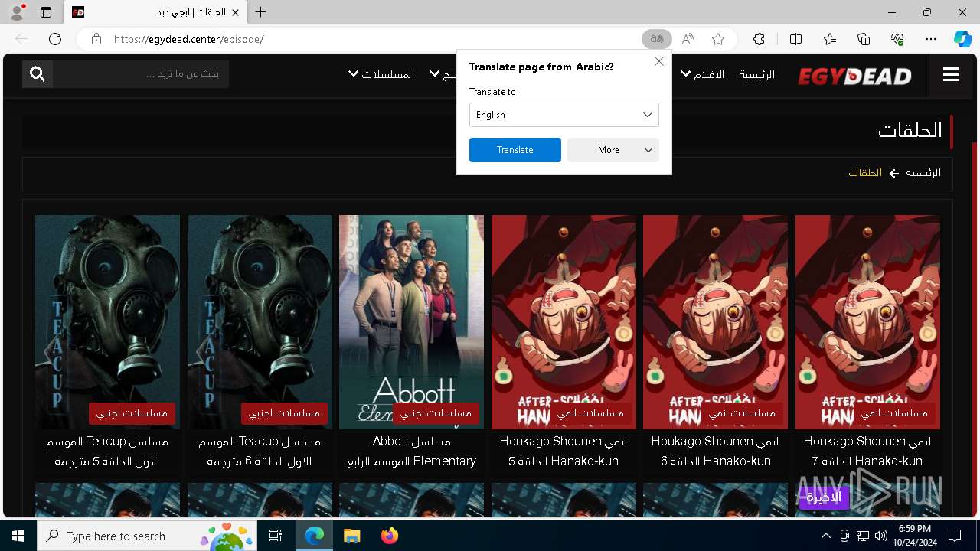Image resolution: width=980 pixels, height=551 pixels.
Task: Open Task View in the taskbar
Action: (276, 536)
